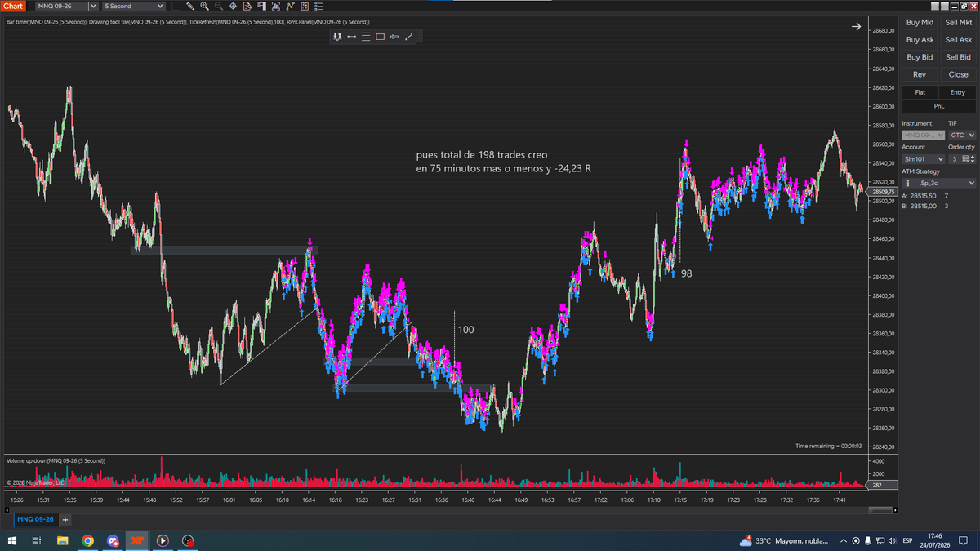The image size is (980, 551).
Task: Open Google Chrome from the taskbar
Action: point(87,540)
